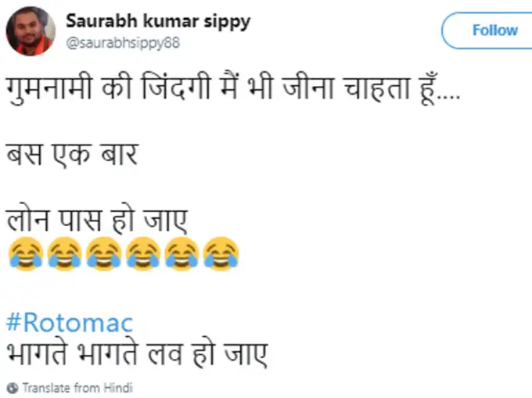Viewport: 532px width, 398px height.
Task: Click the globe icon beside Translate
Action: (12, 387)
